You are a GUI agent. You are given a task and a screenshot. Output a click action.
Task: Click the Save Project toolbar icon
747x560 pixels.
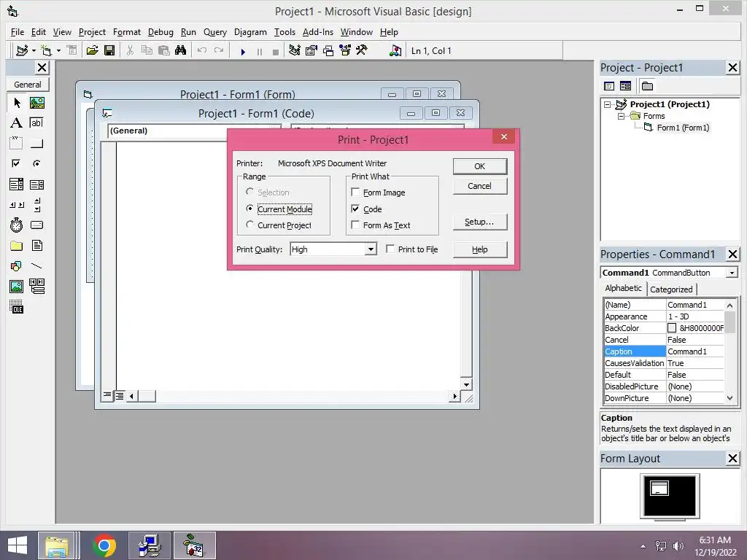click(109, 50)
